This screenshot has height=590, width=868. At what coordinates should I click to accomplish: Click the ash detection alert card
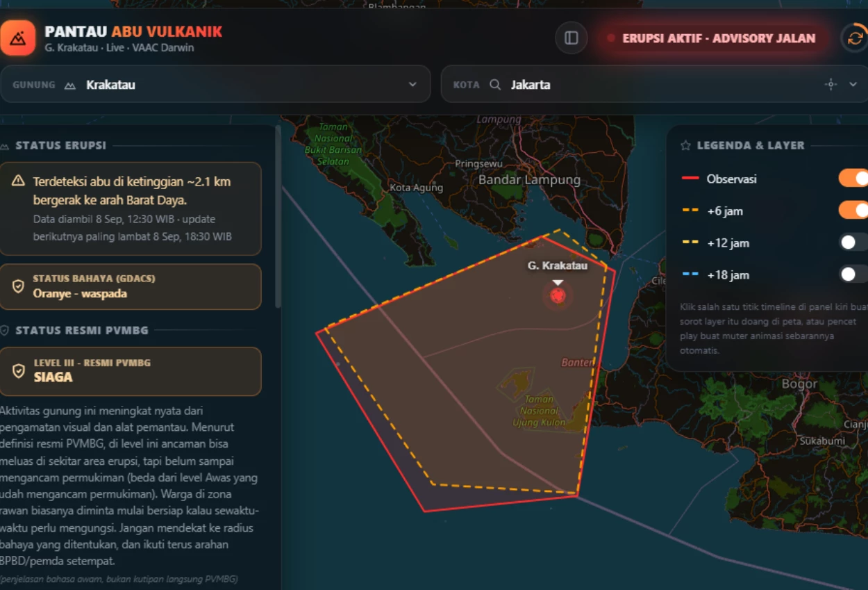pyautogui.click(x=131, y=208)
